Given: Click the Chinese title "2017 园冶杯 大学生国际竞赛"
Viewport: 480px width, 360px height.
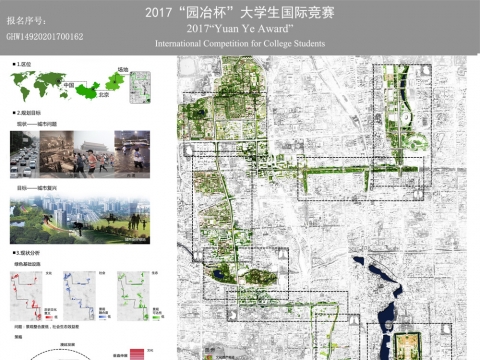Looking at the screenshot, I should click(x=240, y=13).
